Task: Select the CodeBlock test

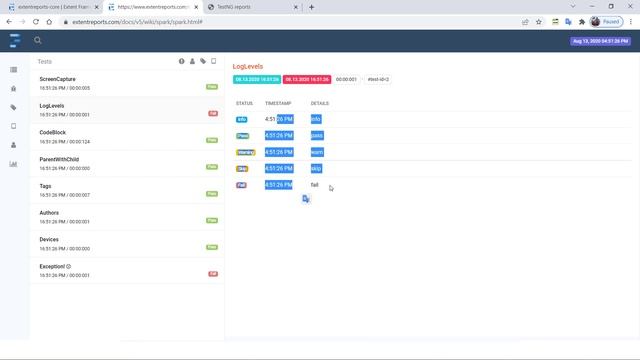Action: 127,137
